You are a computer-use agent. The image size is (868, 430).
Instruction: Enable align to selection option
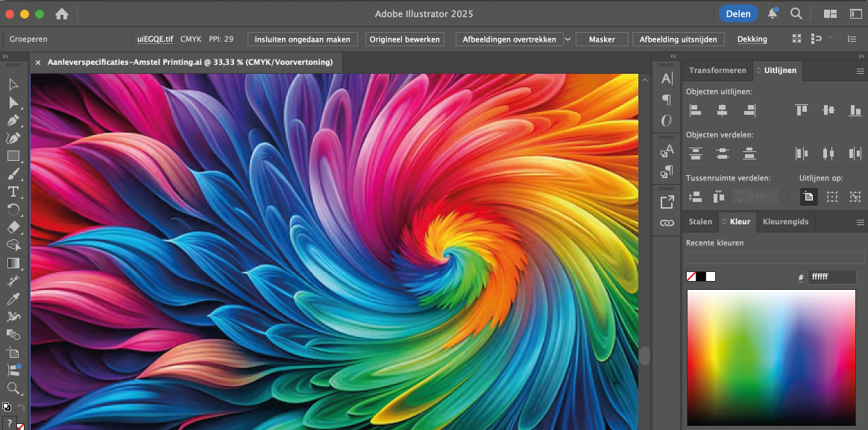pos(831,196)
